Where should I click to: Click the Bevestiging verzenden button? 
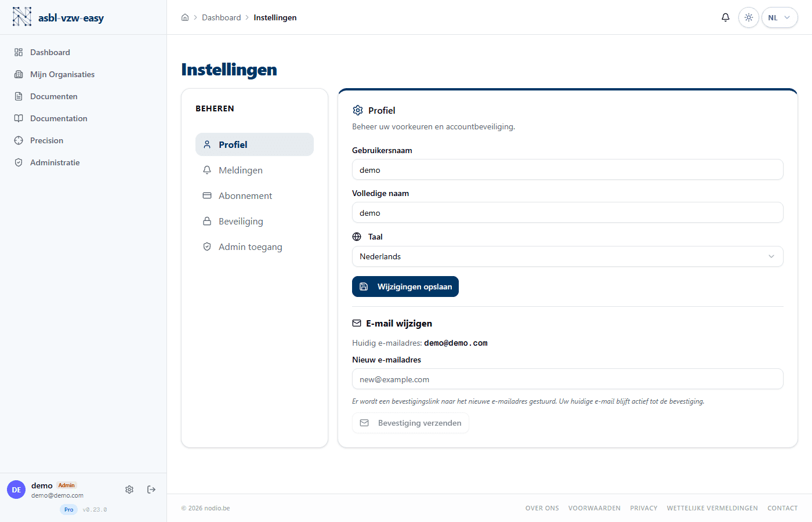[411, 423]
